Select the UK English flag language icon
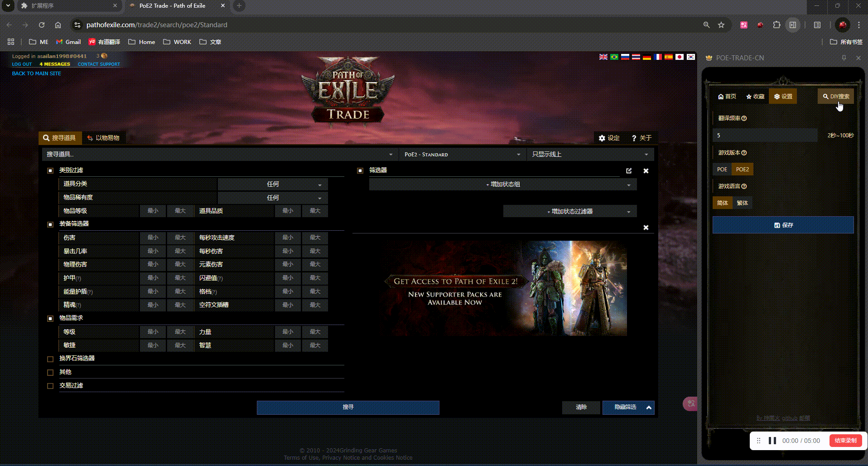 (x=603, y=57)
